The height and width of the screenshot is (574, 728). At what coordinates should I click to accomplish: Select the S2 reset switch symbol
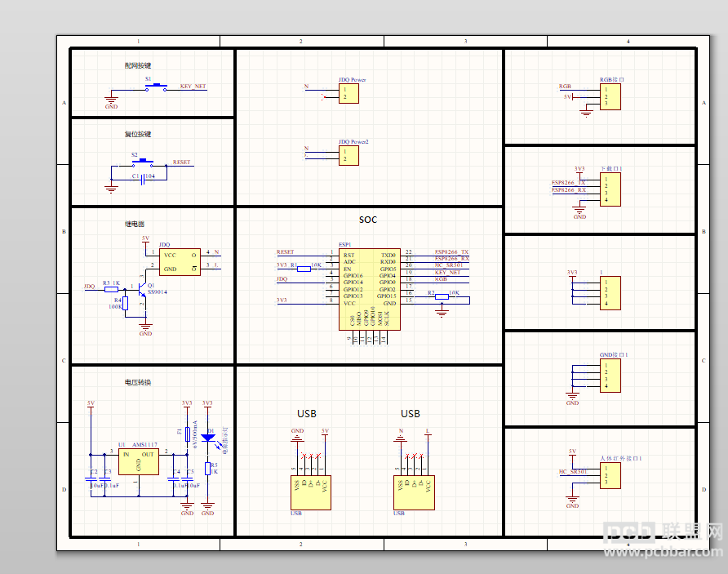pyautogui.click(x=143, y=163)
